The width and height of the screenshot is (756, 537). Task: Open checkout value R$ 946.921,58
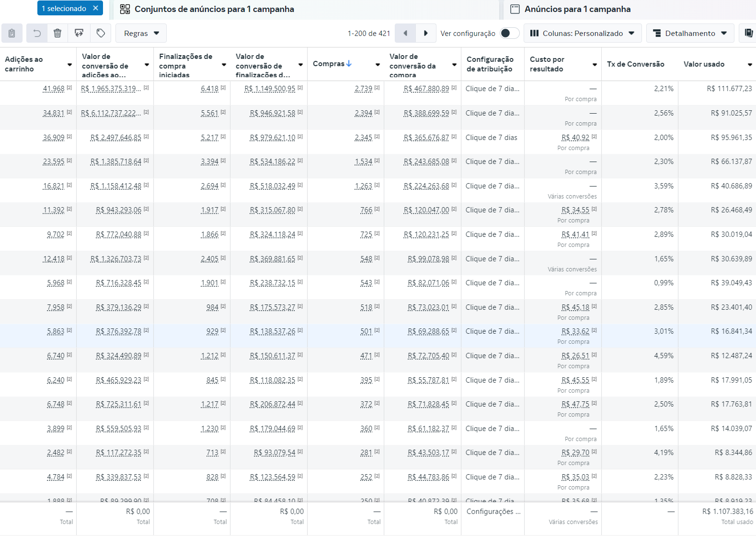pos(273,113)
